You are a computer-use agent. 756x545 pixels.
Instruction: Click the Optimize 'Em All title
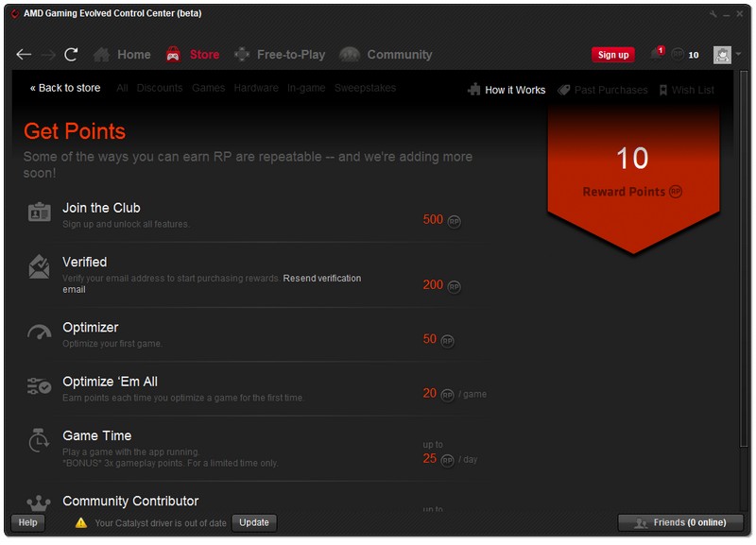(110, 382)
